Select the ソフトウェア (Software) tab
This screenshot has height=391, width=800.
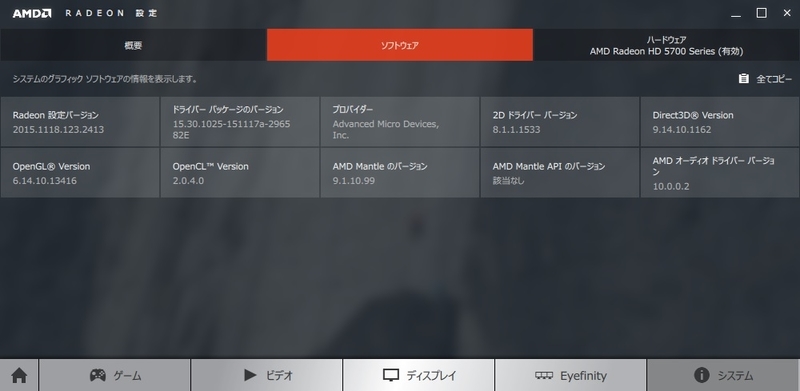tap(400, 45)
